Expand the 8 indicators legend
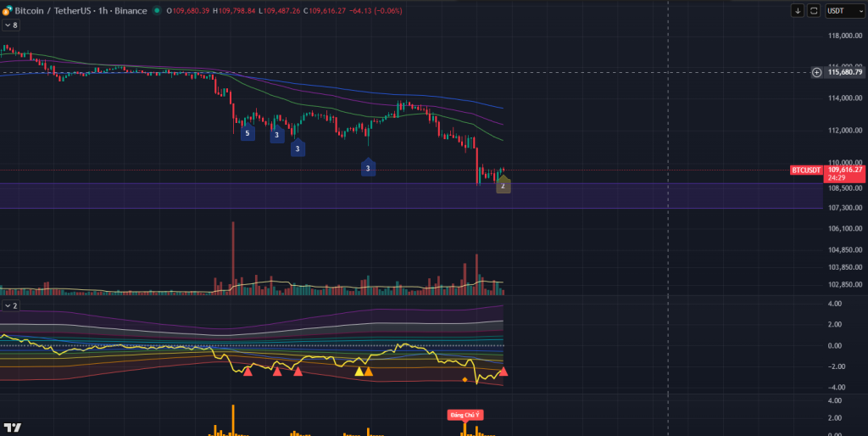Viewport: 868px width, 436px height. (x=11, y=25)
